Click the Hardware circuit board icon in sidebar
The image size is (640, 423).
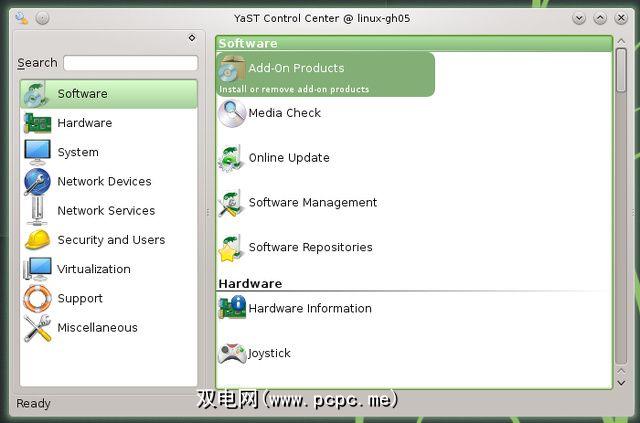(38, 123)
